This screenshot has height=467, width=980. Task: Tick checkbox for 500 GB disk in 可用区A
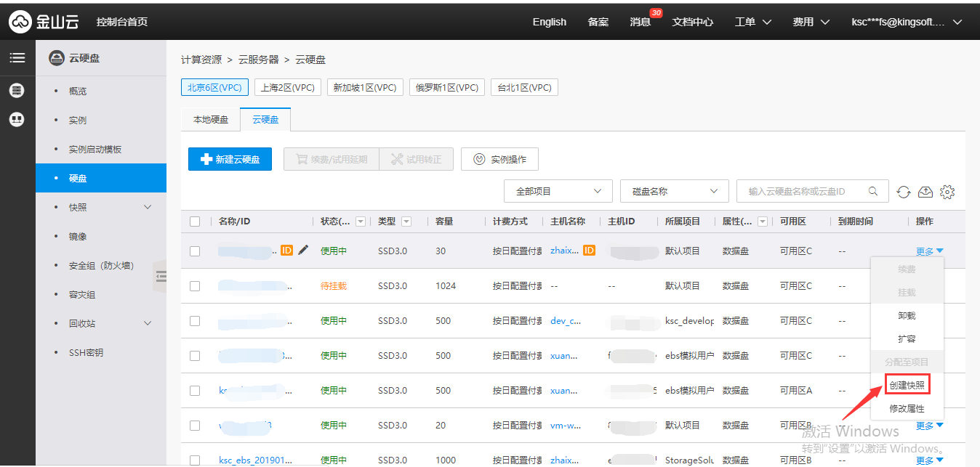(195, 390)
